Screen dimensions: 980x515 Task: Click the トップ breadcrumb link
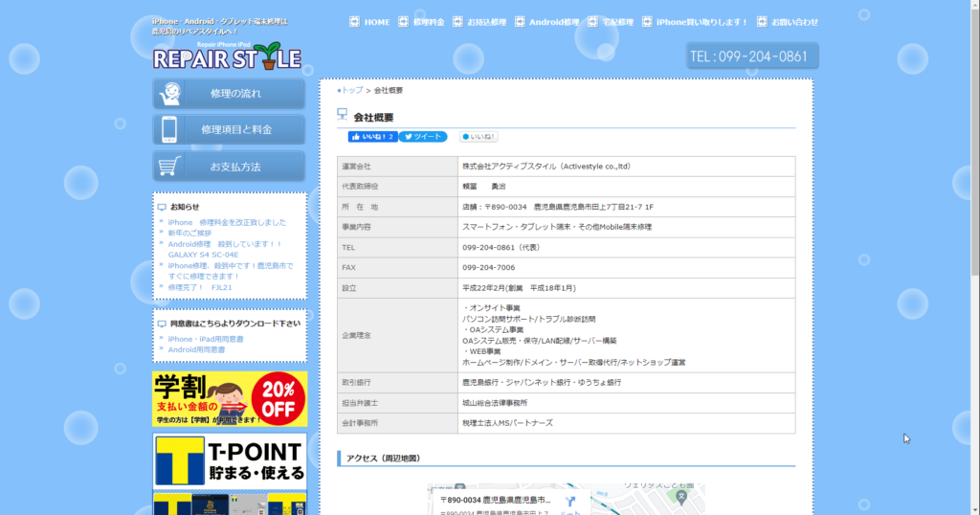pos(352,91)
